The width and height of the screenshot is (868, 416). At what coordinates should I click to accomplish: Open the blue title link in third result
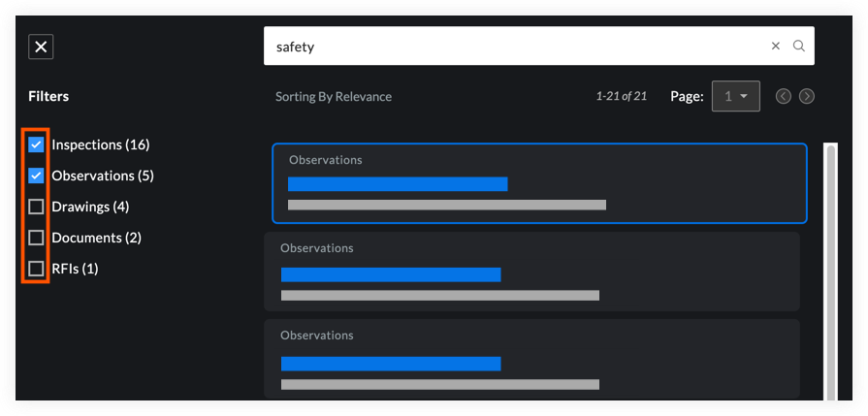(x=390, y=364)
